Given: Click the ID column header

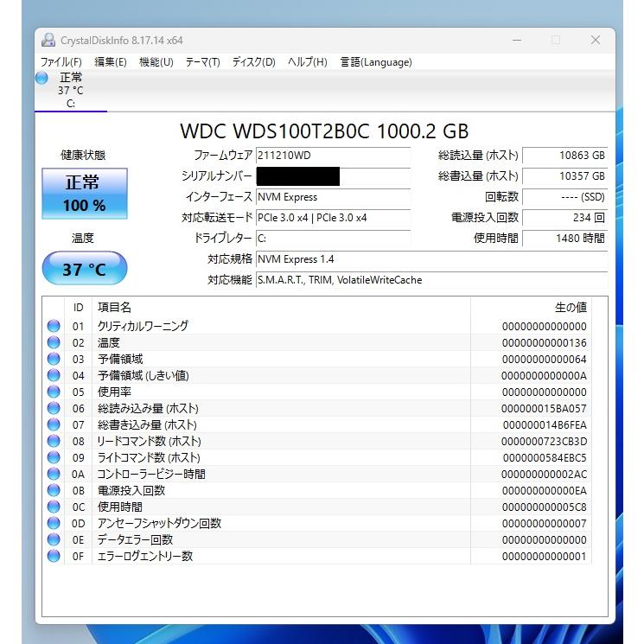Looking at the screenshot, I should point(78,307).
